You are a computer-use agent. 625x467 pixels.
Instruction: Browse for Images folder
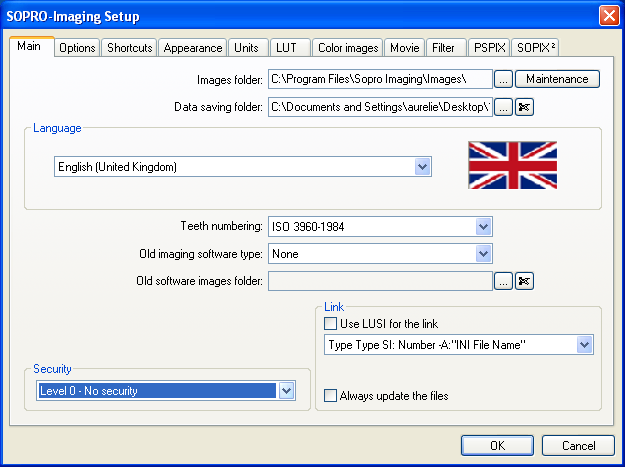click(503, 79)
